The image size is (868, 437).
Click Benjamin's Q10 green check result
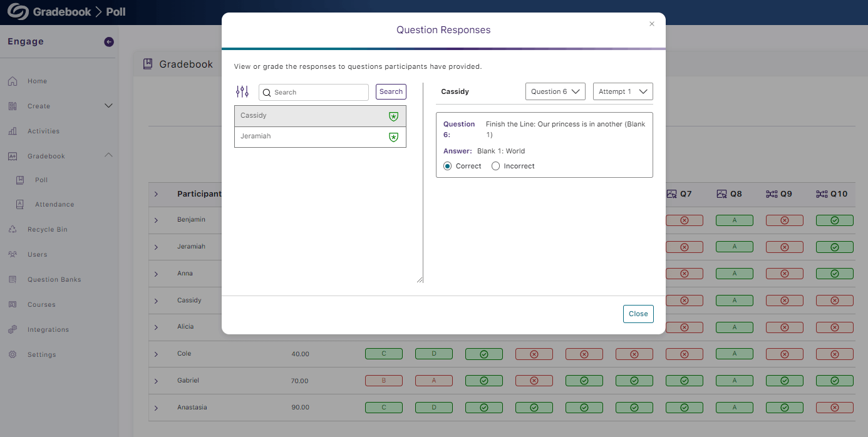coord(834,220)
